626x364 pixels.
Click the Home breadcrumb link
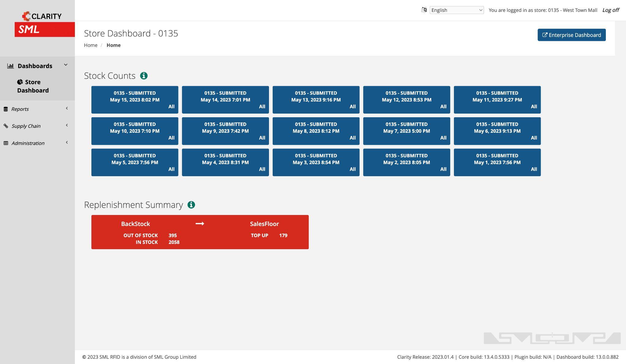pos(90,45)
